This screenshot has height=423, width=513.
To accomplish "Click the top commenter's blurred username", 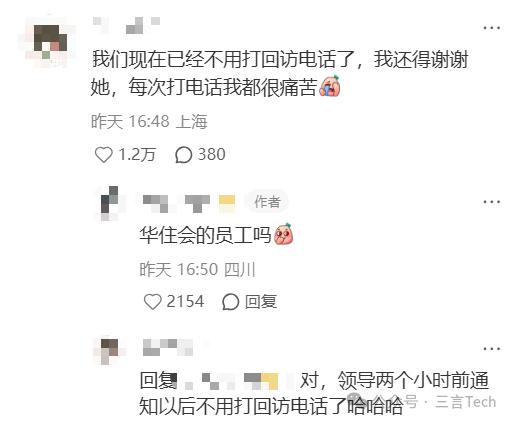I will point(127,26).
